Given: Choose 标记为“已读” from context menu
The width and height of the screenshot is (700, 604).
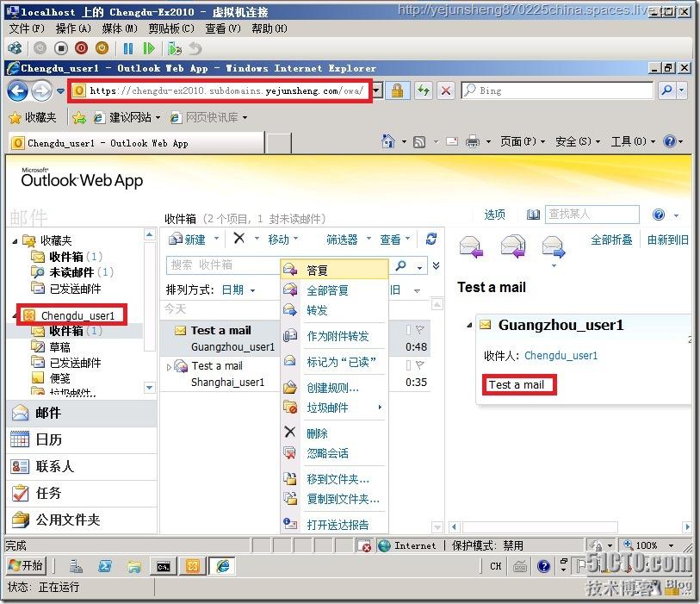Looking at the screenshot, I should click(334, 362).
